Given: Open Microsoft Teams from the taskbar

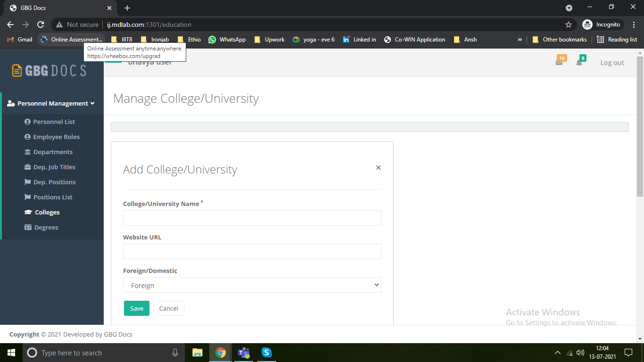Looking at the screenshot, I should pos(243,353).
